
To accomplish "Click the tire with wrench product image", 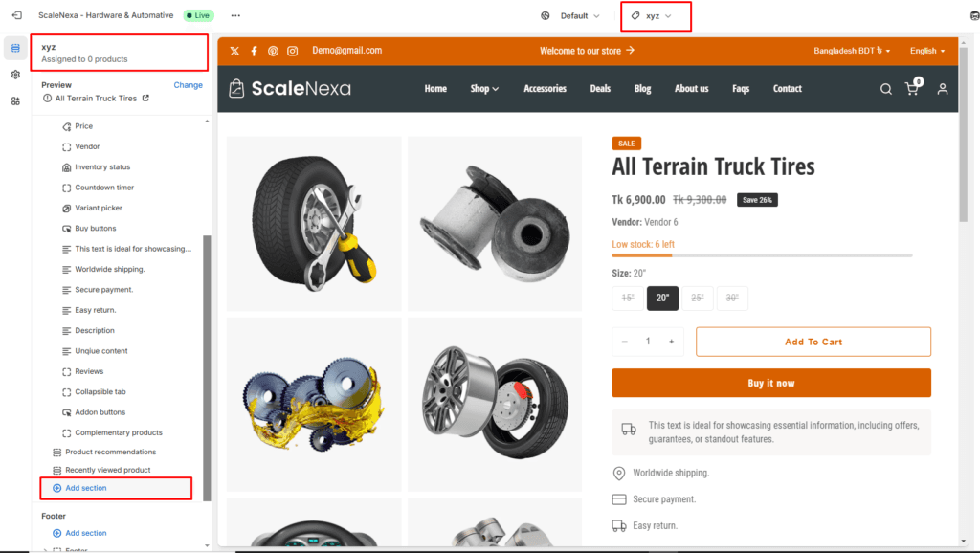I will tap(314, 224).
